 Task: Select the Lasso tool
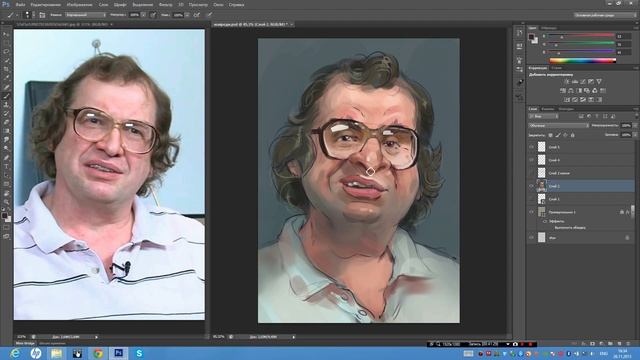6,52
